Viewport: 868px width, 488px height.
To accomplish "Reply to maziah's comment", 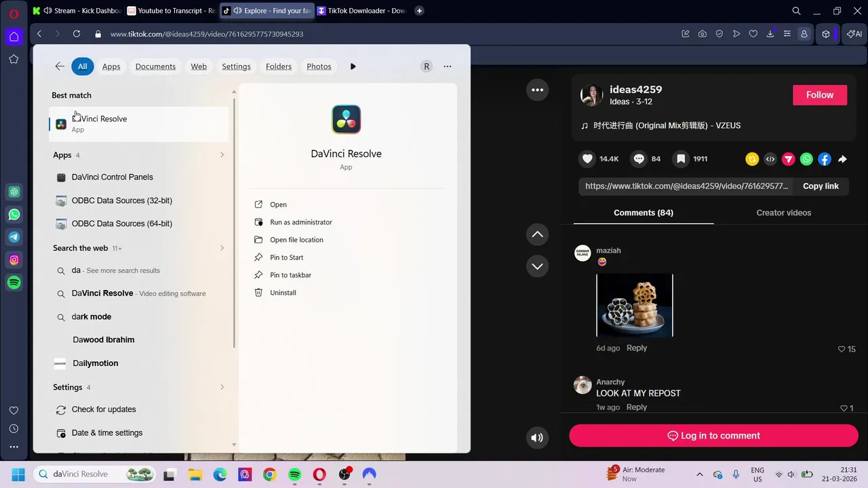I will [x=637, y=348].
